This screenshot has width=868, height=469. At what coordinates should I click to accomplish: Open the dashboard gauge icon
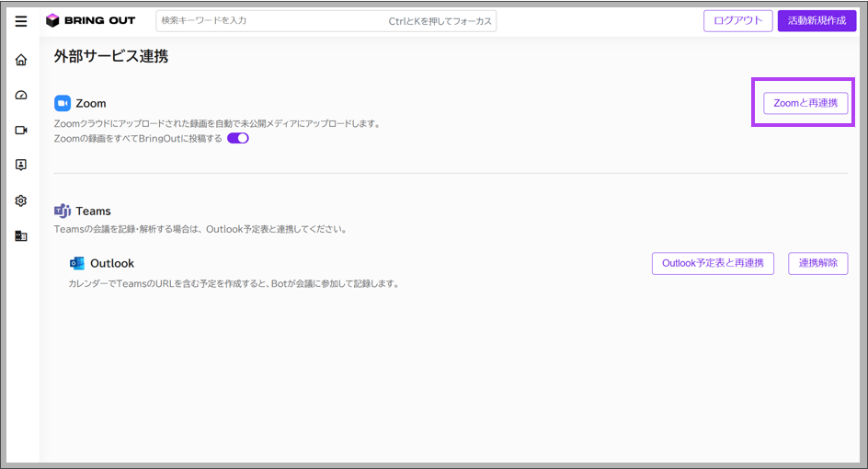point(21,96)
